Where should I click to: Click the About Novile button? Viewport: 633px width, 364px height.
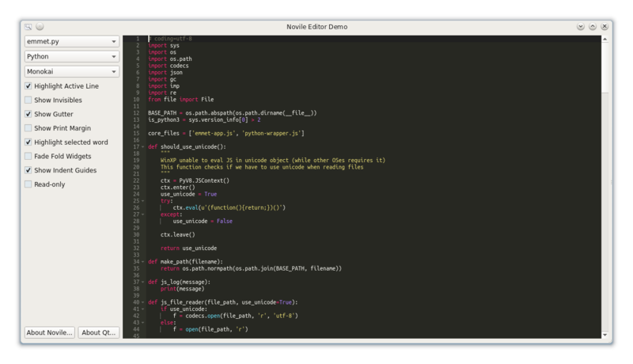50,332
